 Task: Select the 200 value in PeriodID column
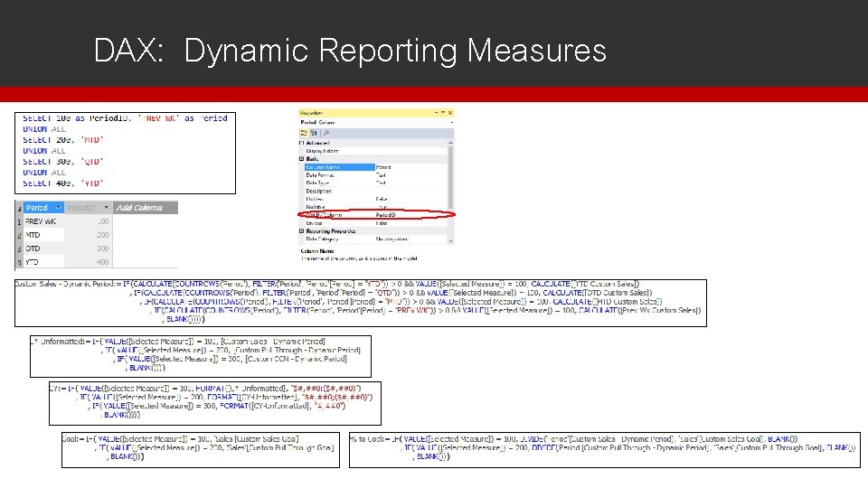coord(89,235)
